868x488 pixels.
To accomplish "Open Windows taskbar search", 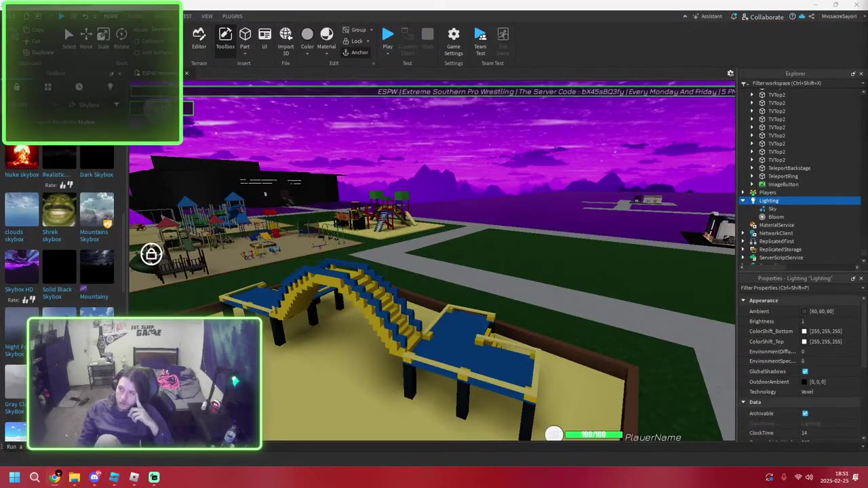I will (x=35, y=477).
